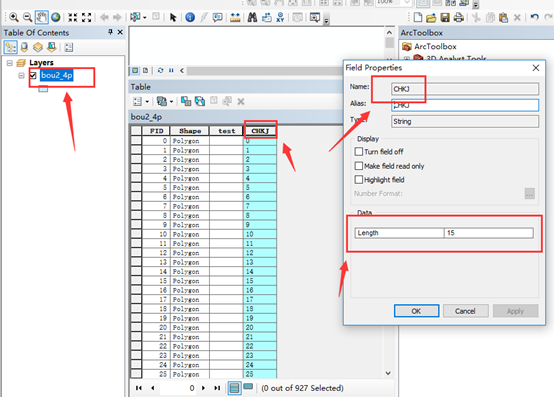Open a map document via folder icon
554x397 pixels.
coord(431,17)
